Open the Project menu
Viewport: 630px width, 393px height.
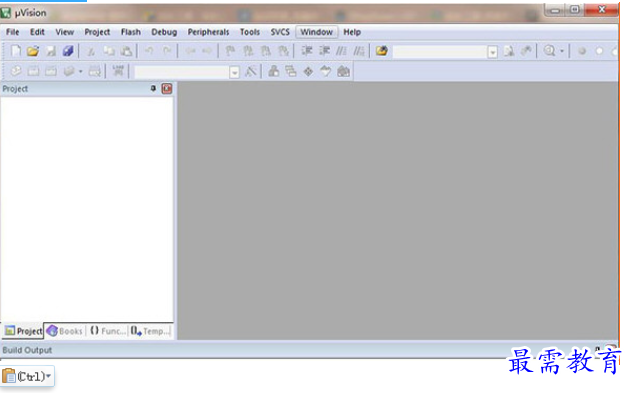coord(97,32)
